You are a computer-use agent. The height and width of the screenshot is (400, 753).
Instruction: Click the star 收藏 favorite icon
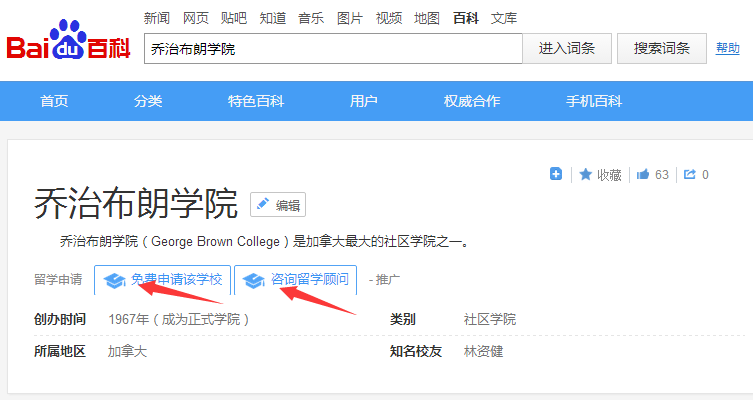click(585, 174)
